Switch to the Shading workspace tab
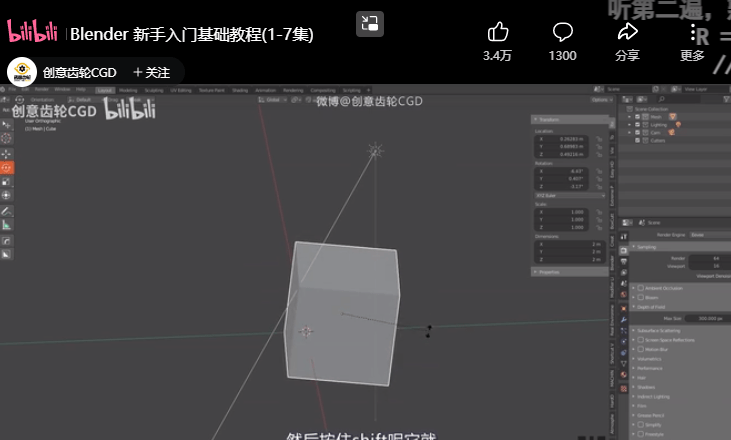The width and height of the screenshot is (731, 440). [240, 90]
